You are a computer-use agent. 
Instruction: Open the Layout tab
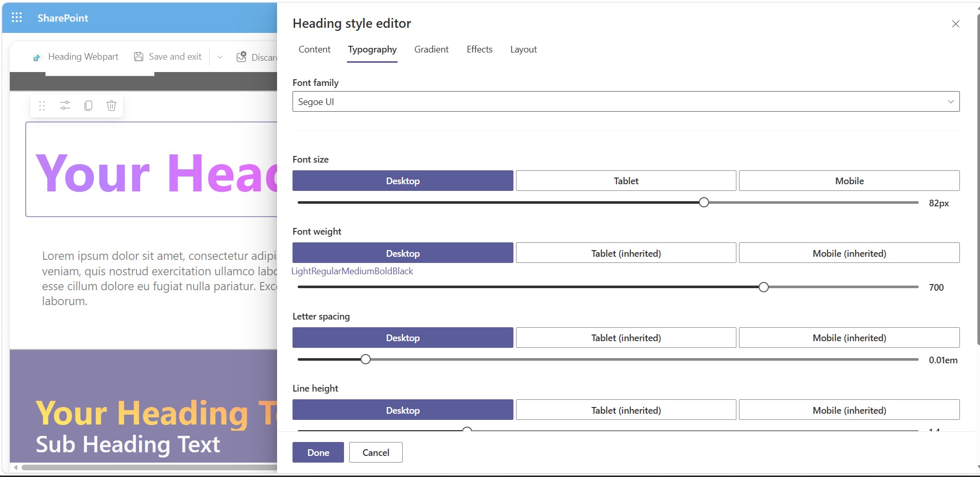(523, 49)
